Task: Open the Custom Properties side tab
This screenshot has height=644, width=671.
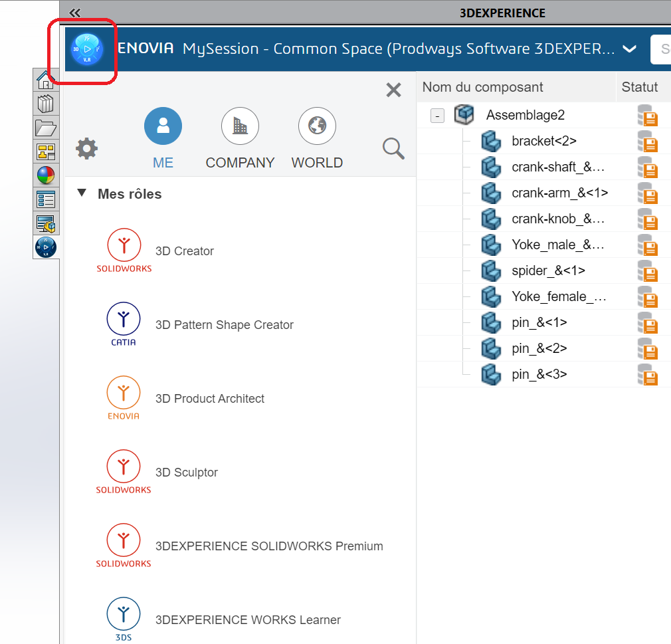Action: 46,199
